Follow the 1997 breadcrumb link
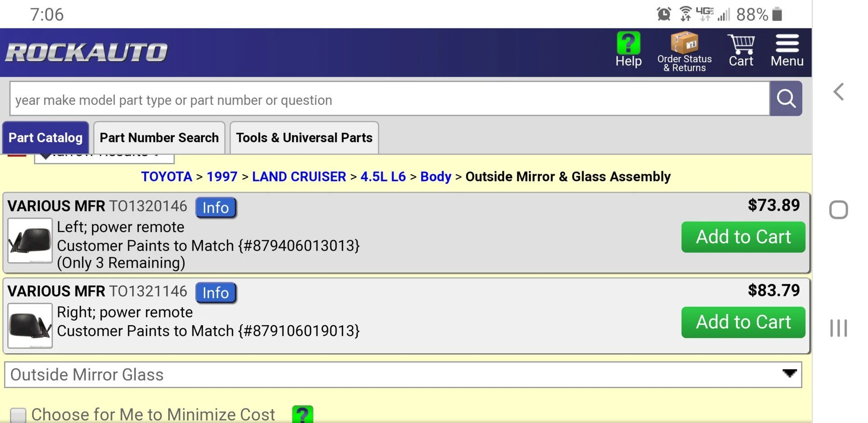 [222, 176]
